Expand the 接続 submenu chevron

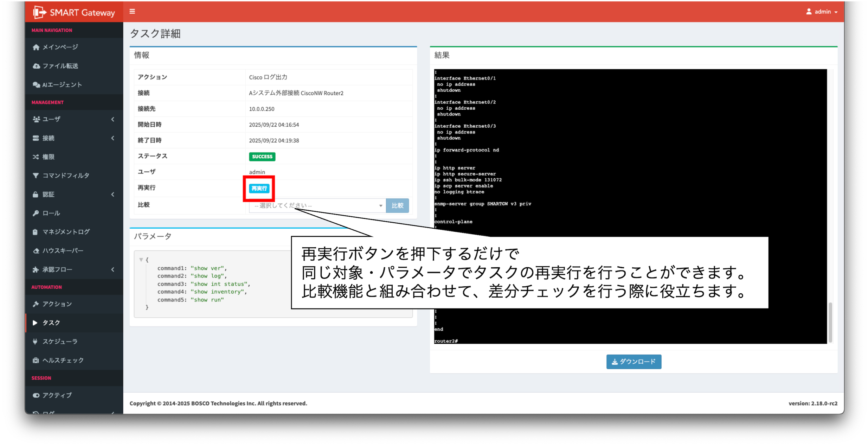point(113,138)
